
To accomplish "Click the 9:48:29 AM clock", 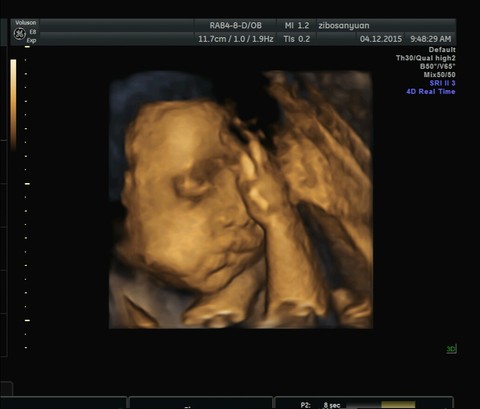I will 431,39.
